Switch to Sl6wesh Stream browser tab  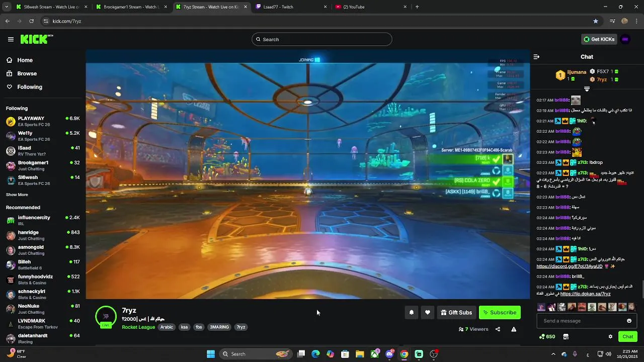[x=51, y=7]
